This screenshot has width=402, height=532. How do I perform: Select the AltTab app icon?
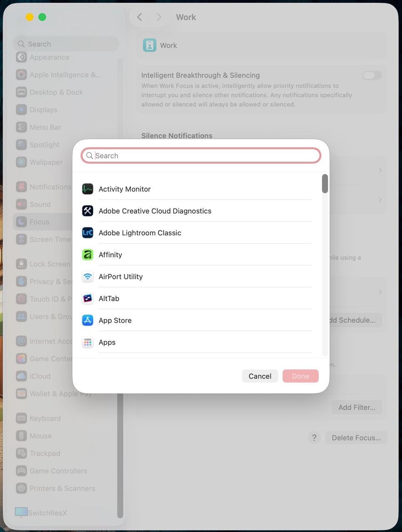tap(88, 298)
